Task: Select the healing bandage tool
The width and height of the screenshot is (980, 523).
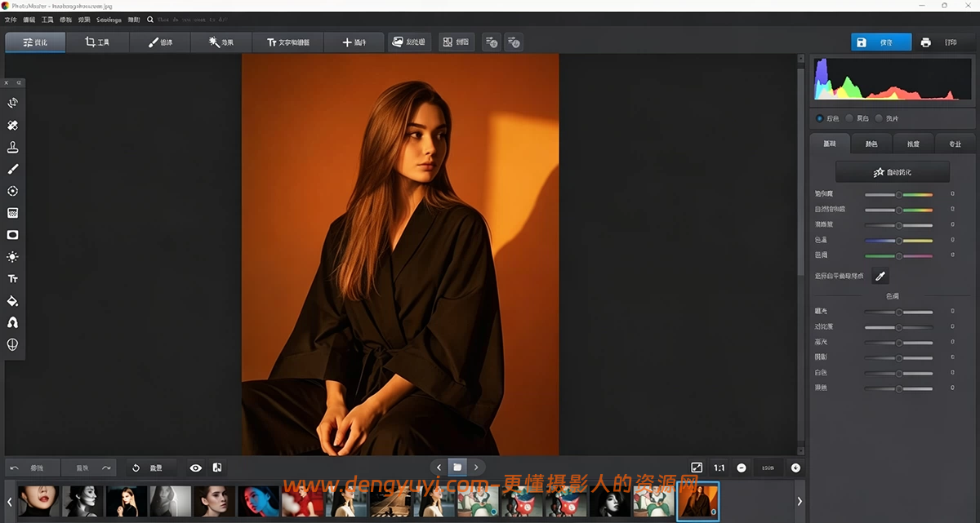Action: pyautogui.click(x=13, y=126)
